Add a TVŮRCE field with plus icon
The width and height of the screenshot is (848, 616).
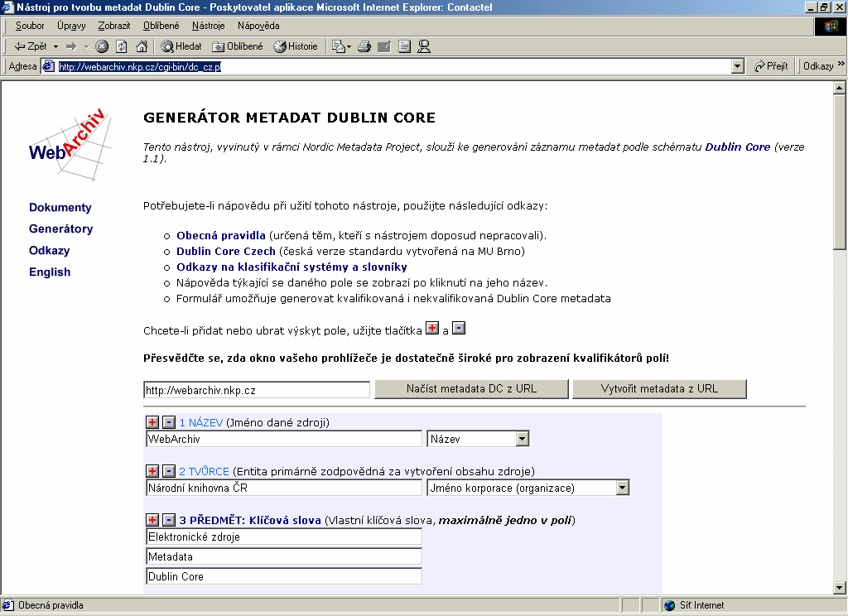point(152,471)
